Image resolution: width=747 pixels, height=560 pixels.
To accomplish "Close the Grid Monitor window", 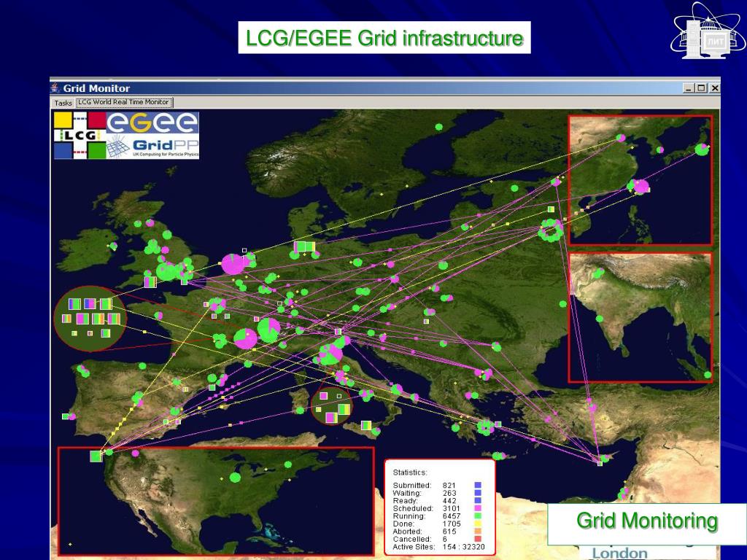I will point(714,88).
